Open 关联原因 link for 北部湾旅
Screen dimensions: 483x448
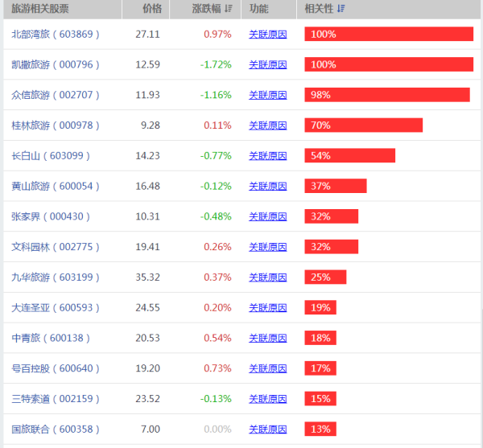click(x=268, y=34)
